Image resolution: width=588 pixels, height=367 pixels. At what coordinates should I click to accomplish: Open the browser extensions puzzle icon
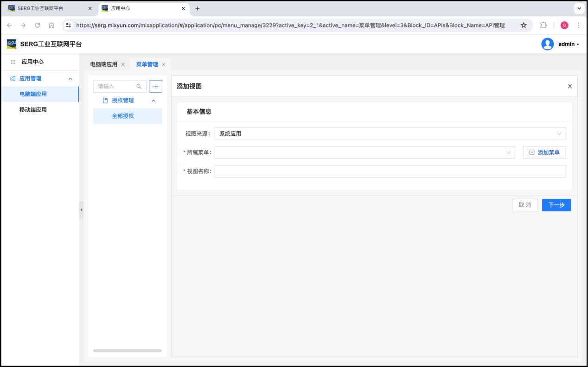pyautogui.click(x=543, y=25)
